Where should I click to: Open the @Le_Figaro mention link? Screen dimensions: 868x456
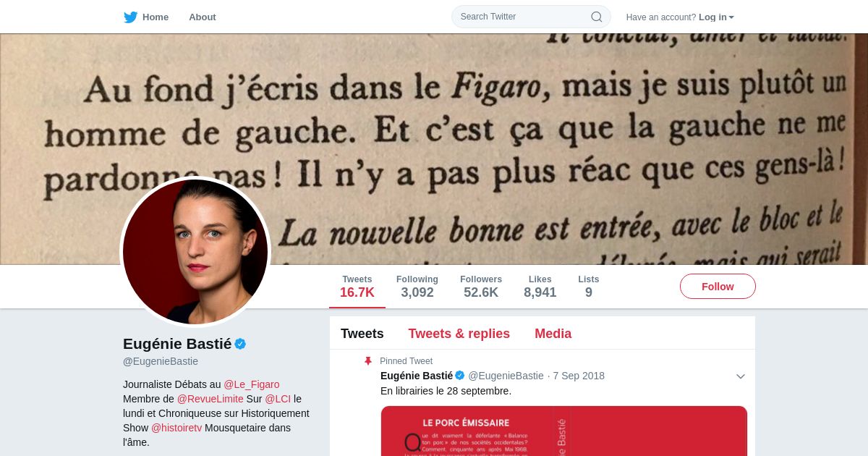coord(251,384)
